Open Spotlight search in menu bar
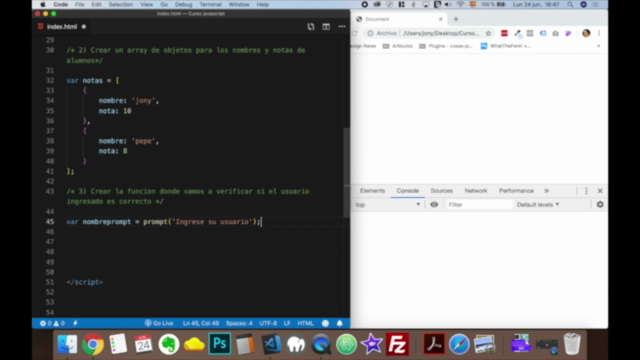Image resolution: width=640 pixels, height=360 pixels. 570,4
